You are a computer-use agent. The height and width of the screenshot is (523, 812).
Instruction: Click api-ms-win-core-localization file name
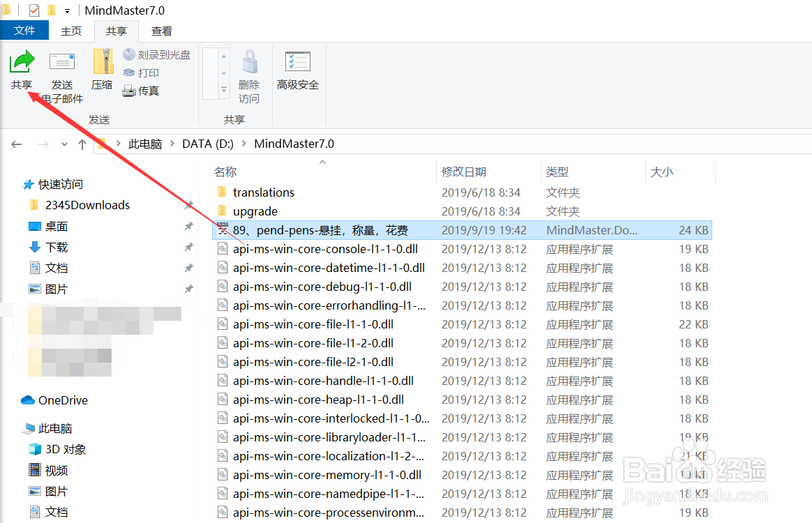[x=329, y=456]
